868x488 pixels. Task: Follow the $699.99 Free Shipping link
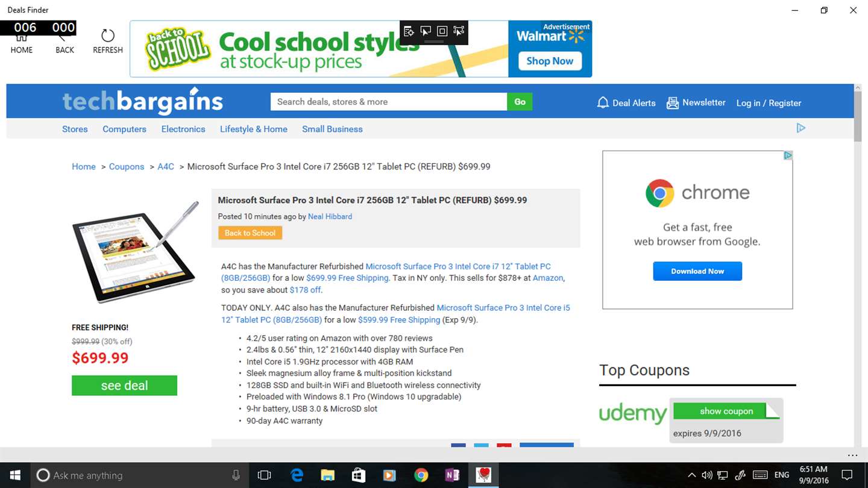click(x=347, y=278)
